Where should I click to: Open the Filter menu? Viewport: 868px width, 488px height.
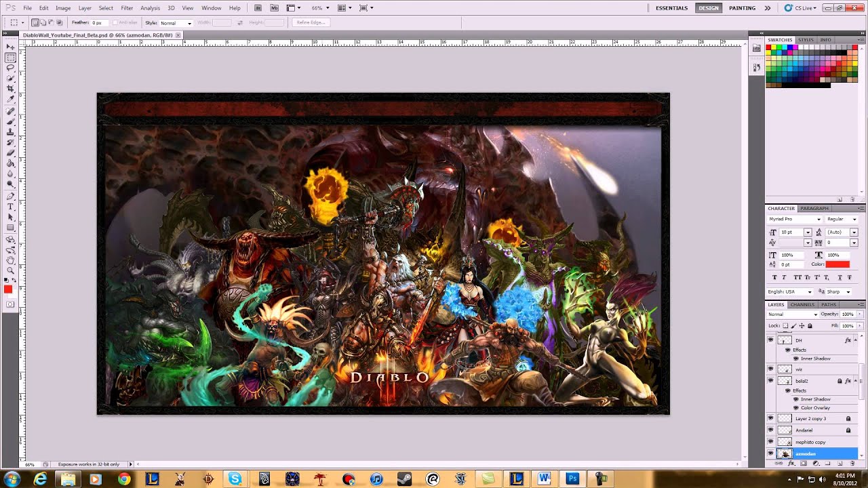tap(127, 8)
